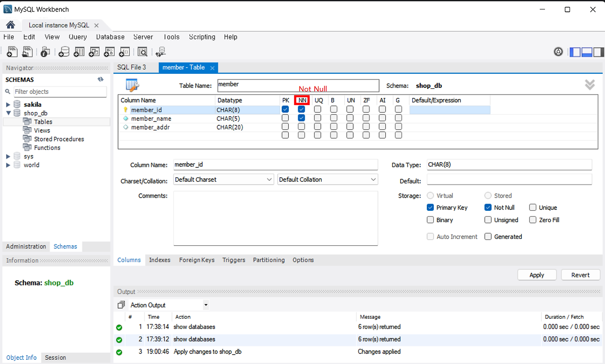Viewport: 605px width, 364px height.
Task: Create a new view toolbar icon
Action: tap(94, 52)
